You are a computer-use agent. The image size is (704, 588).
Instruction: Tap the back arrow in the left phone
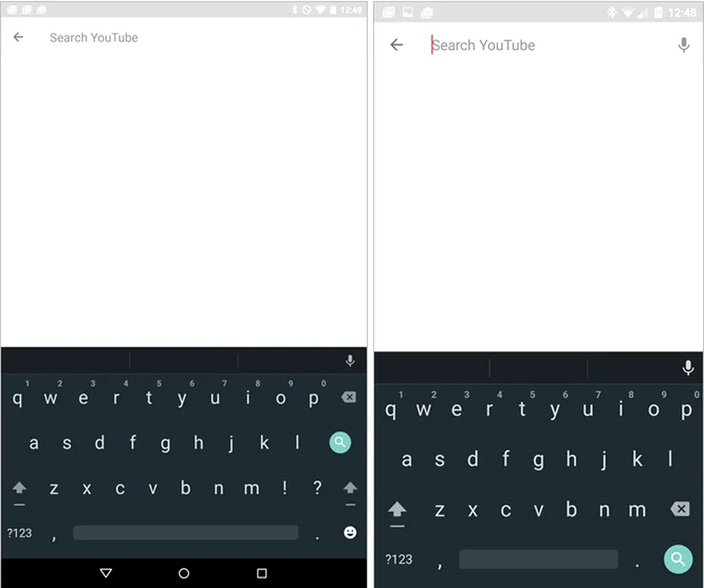pos(18,37)
